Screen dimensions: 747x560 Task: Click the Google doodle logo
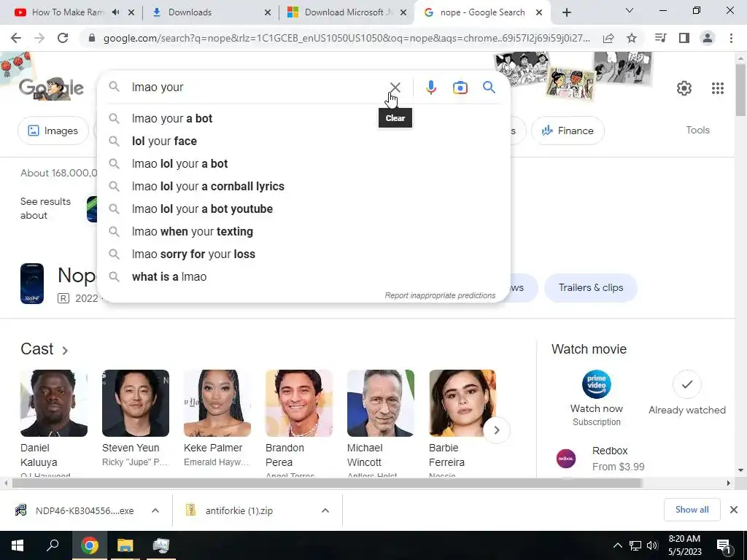pyautogui.click(x=52, y=88)
